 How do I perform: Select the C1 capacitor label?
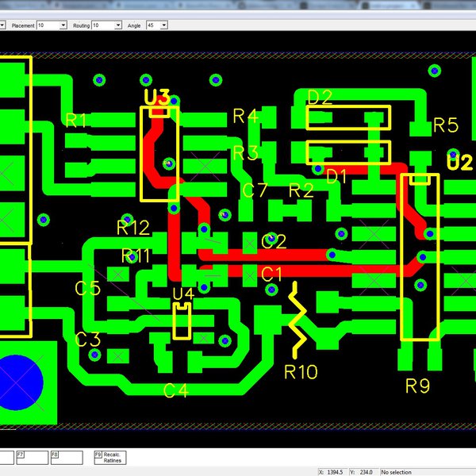pyautogui.click(x=271, y=274)
